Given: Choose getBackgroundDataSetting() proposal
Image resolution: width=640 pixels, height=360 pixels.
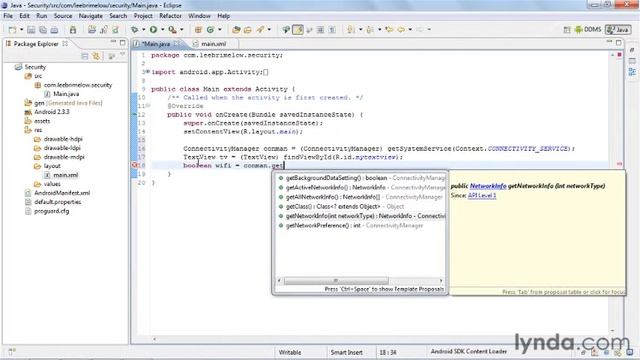Looking at the screenshot, I should [x=361, y=178].
